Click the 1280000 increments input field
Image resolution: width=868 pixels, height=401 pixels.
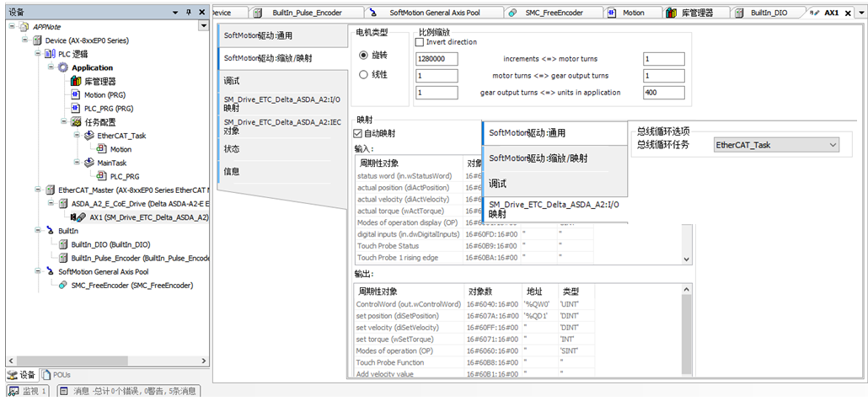437,59
